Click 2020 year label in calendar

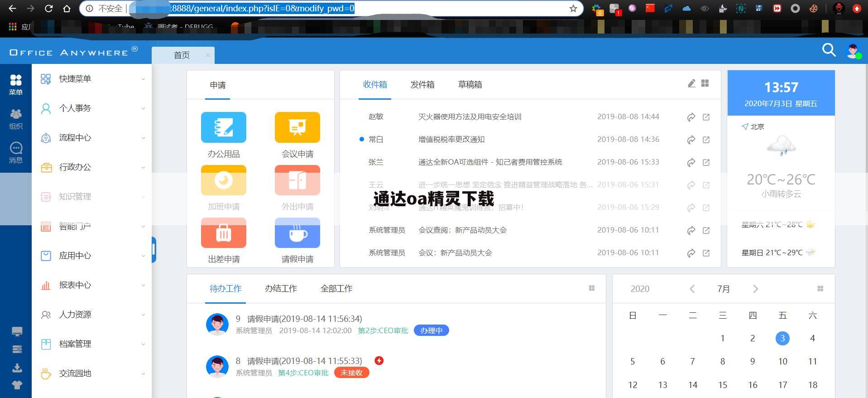tap(640, 289)
